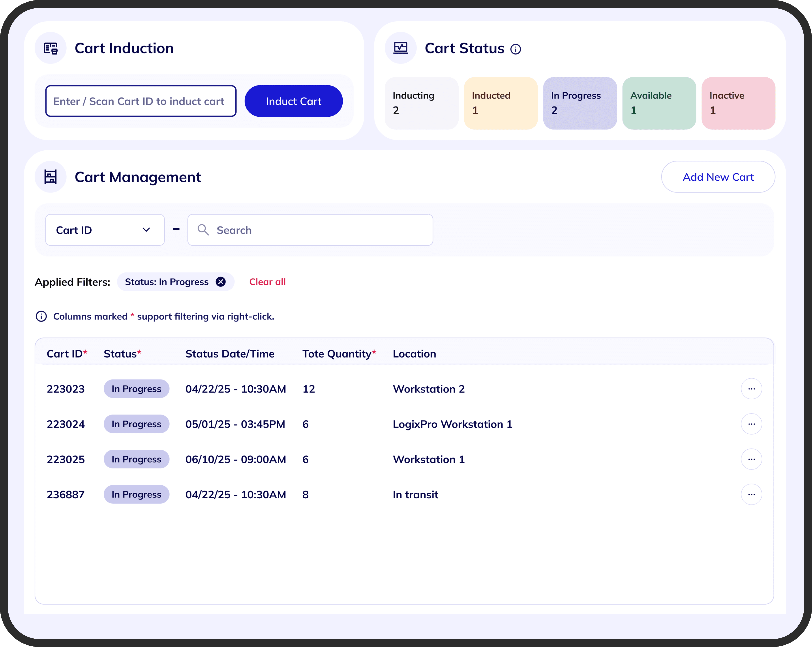
Task: Click the Clear all filters link
Action: click(267, 282)
